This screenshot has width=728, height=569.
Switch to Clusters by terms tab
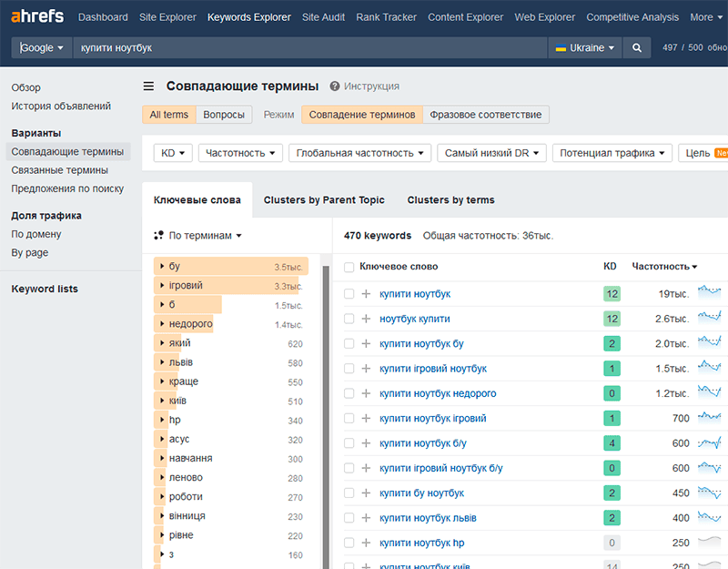(450, 199)
